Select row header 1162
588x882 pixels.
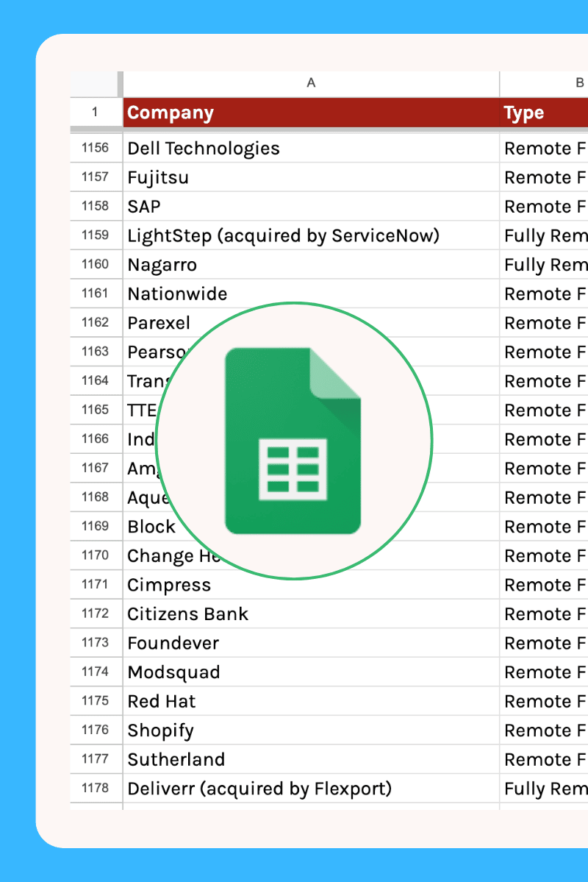[96, 323]
